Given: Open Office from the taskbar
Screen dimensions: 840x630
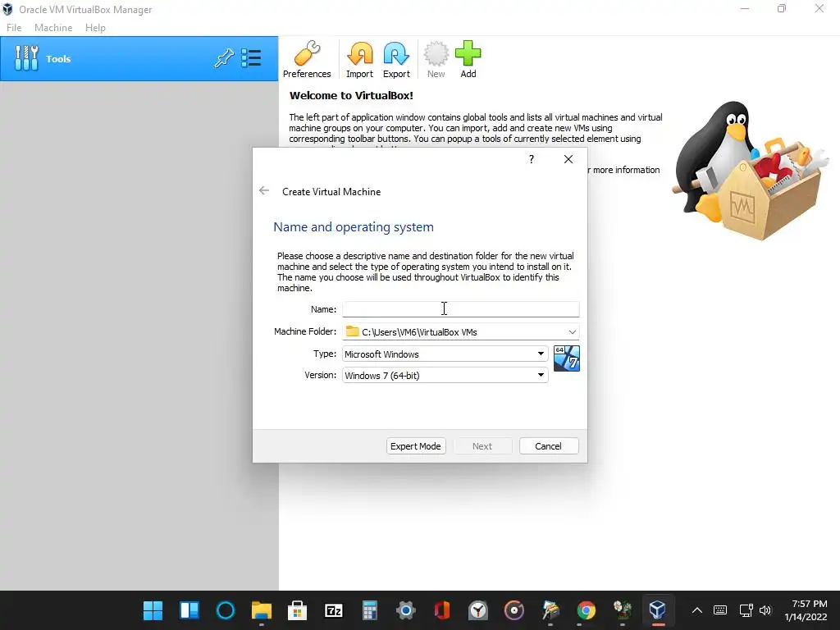Looking at the screenshot, I should pyautogui.click(x=442, y=610).
